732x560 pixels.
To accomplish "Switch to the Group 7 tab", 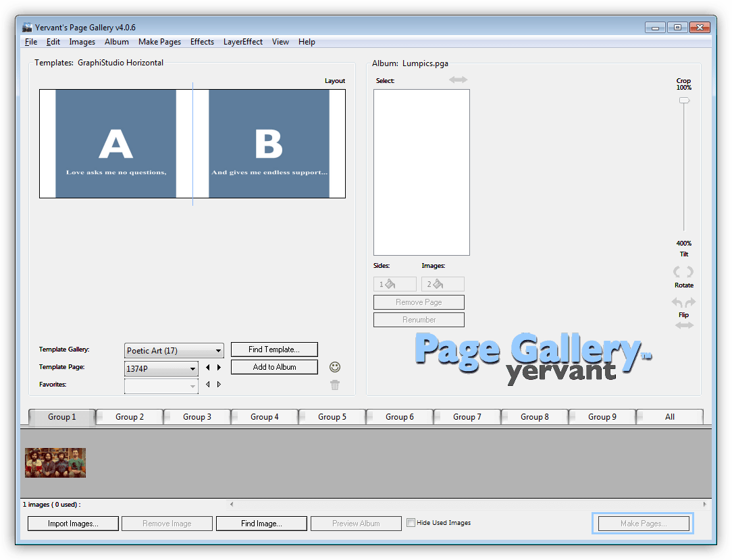I will (x=467, y=417).
